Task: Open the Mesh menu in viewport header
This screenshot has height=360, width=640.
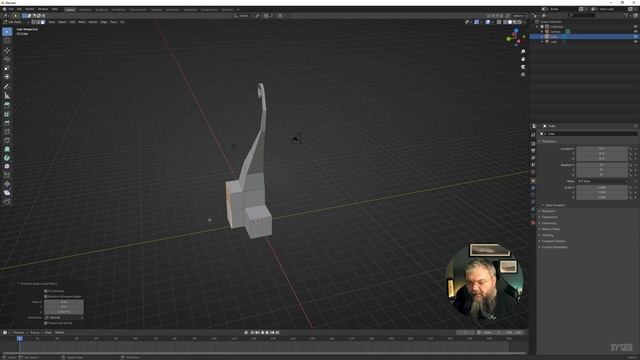Action: pos(82,22)
